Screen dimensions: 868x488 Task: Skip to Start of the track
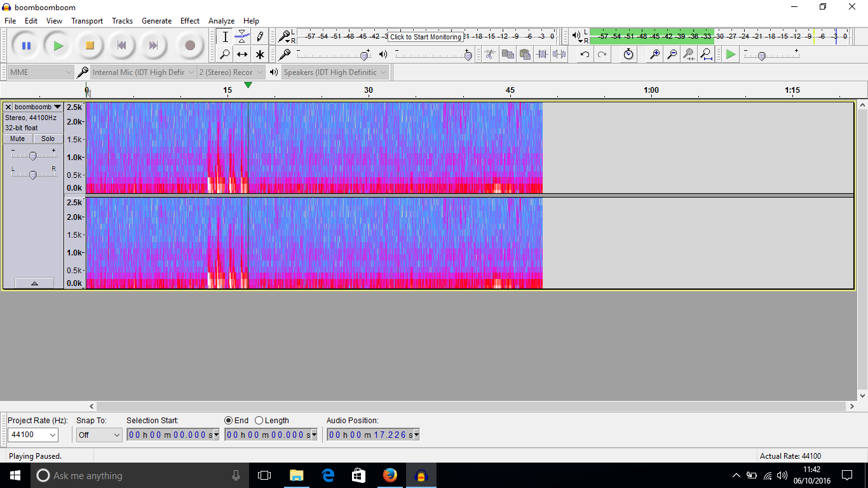121,46
